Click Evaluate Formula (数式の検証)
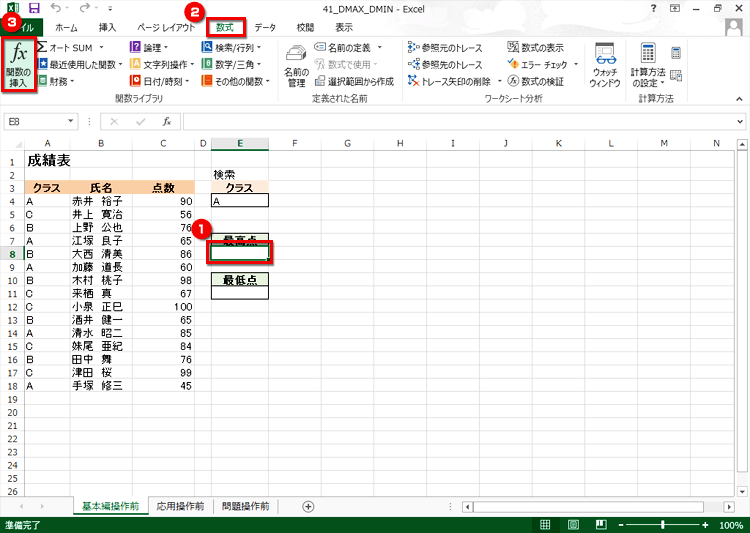The width and height of the screenshot is (750, 533). click(x=535, y=81)
